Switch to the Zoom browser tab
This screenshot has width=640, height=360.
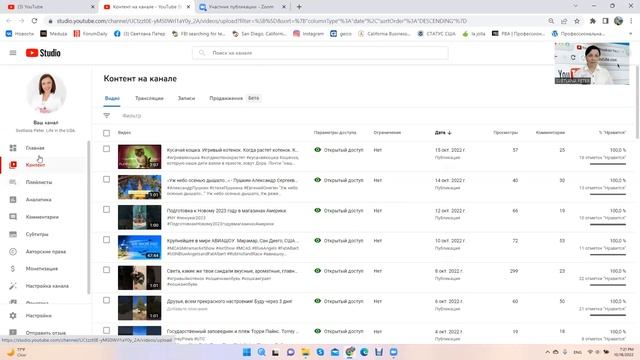[x=243, y=7]
